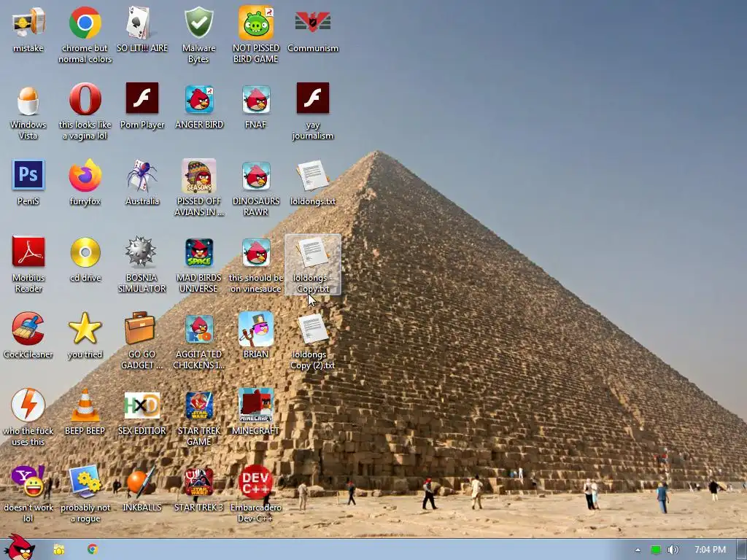747x560 pixels.
Task: Click the Show desktop button in the taskbar corner
Action: pyautogui.click(x=742, y=550)
